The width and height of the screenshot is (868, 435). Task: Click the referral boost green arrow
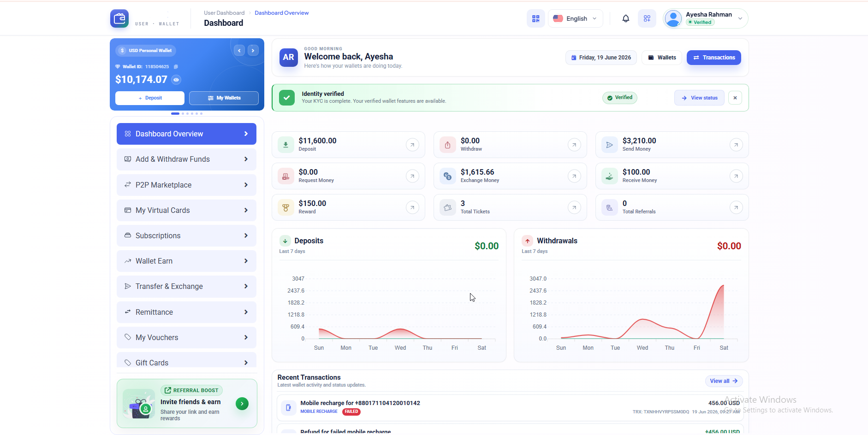(x=242, y=404)
